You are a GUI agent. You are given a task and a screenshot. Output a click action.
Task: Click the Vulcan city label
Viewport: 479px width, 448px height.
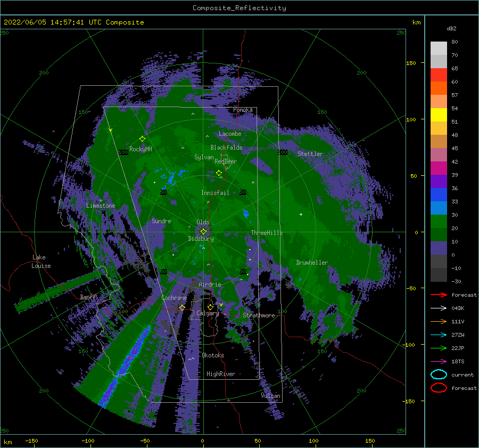tap(271, 396)
